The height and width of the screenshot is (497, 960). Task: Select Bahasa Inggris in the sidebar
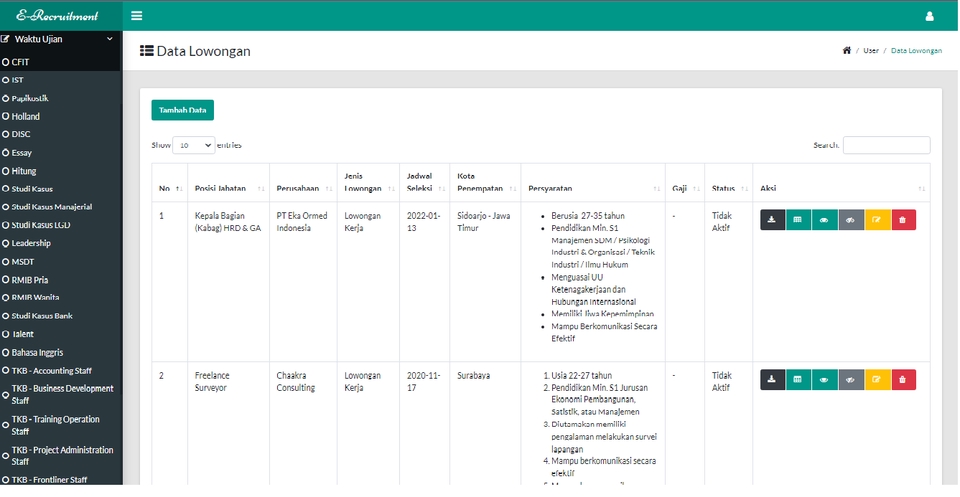61,353
